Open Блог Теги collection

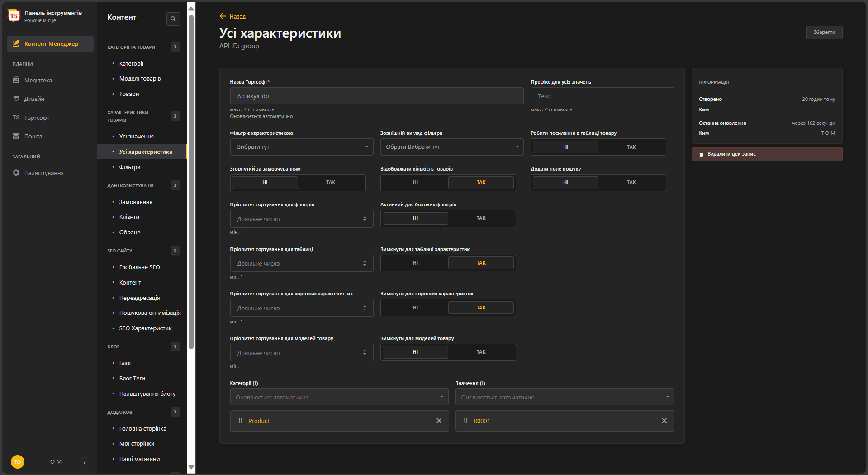coord(132,379)
